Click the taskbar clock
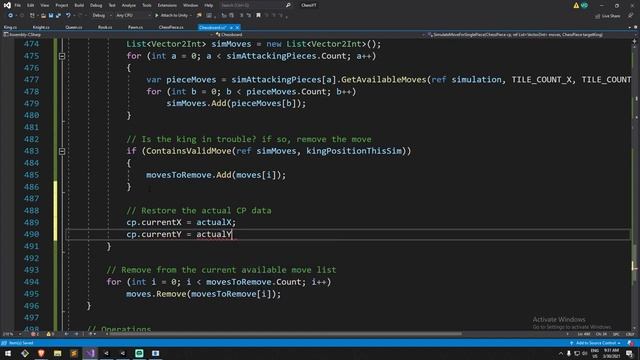Viewport: 640px width, 360px height. [x=611, y=353]
